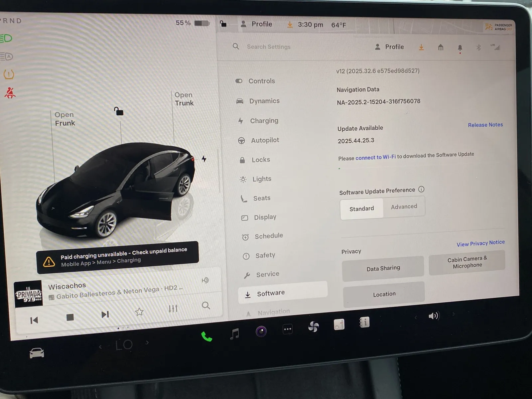
Task: Go to Charging settings section
Action: [264, 121]
